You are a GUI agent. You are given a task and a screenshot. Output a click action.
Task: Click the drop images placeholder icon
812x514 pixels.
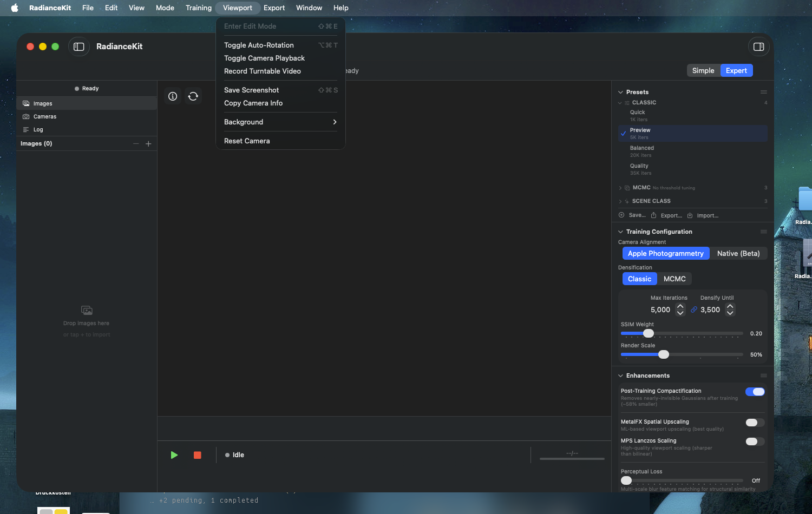87,311
